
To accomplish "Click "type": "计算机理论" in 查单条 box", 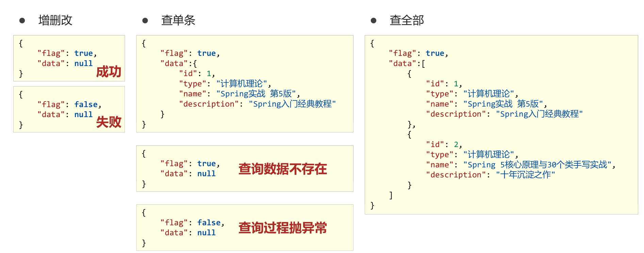I will coord(225,84).
